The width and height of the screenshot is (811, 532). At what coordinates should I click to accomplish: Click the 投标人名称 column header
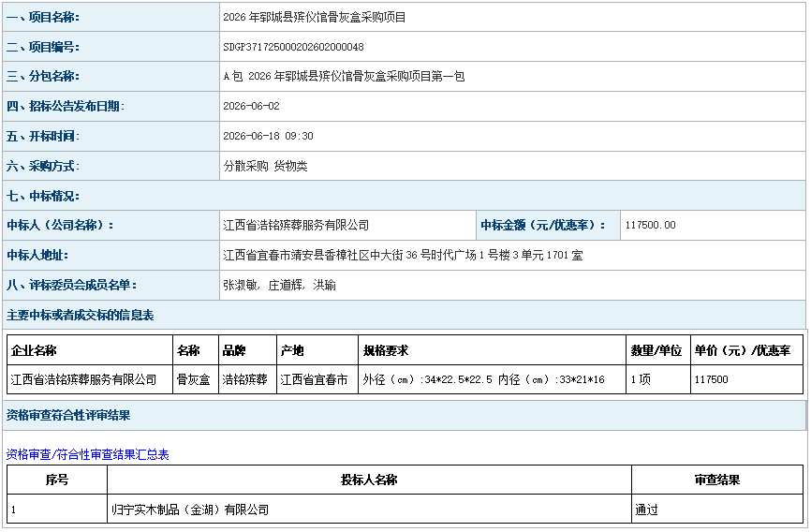(369, 480)
